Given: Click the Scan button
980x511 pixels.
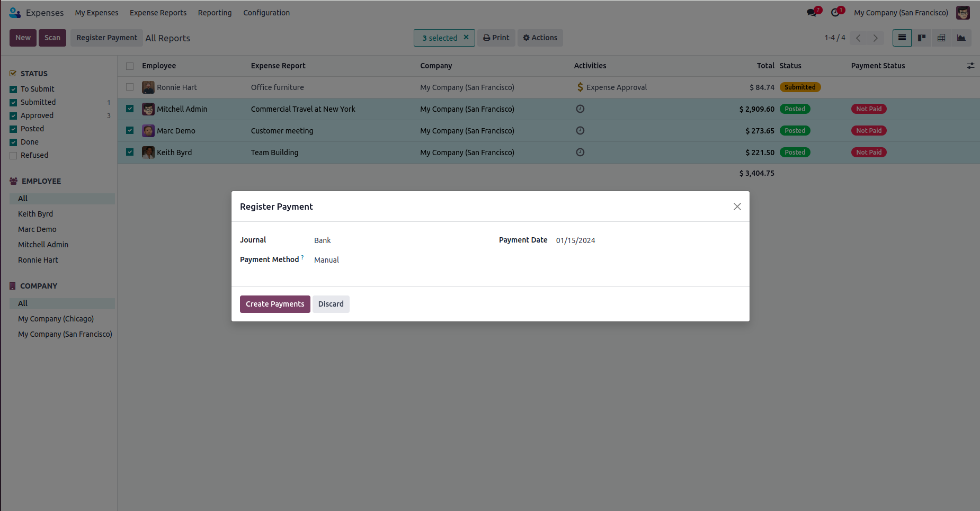Looking at the screenshot, I should click(52, 38).
